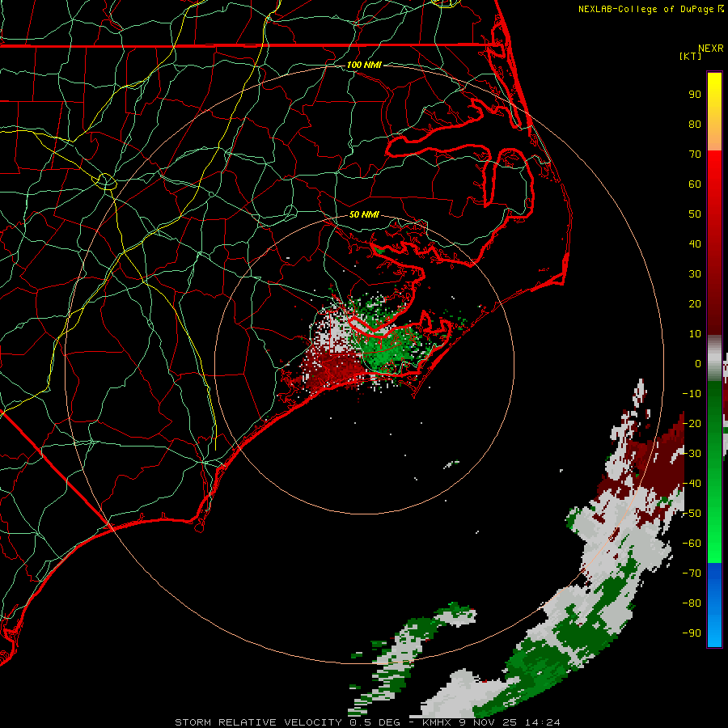The width and height of the screenshot is (728, 728).
Task: Click the 30 value on velocity scale
Action: coord(695,274)
